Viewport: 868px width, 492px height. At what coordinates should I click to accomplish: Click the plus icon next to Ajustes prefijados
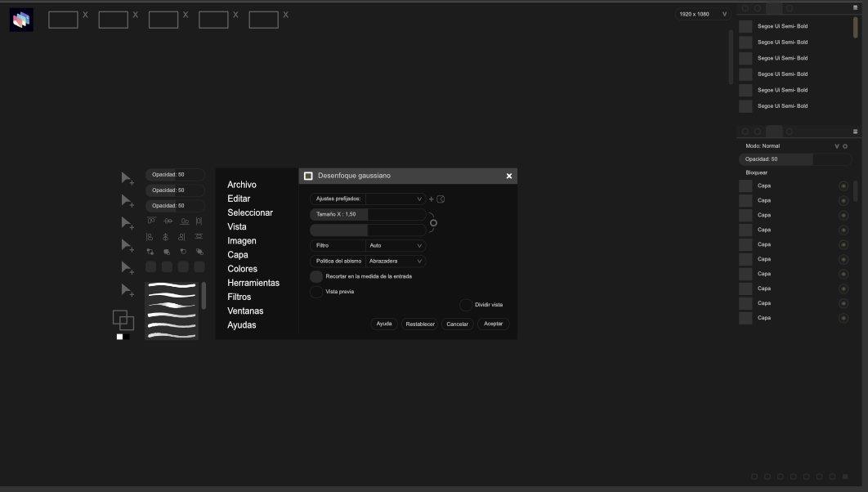coord(432,199)
